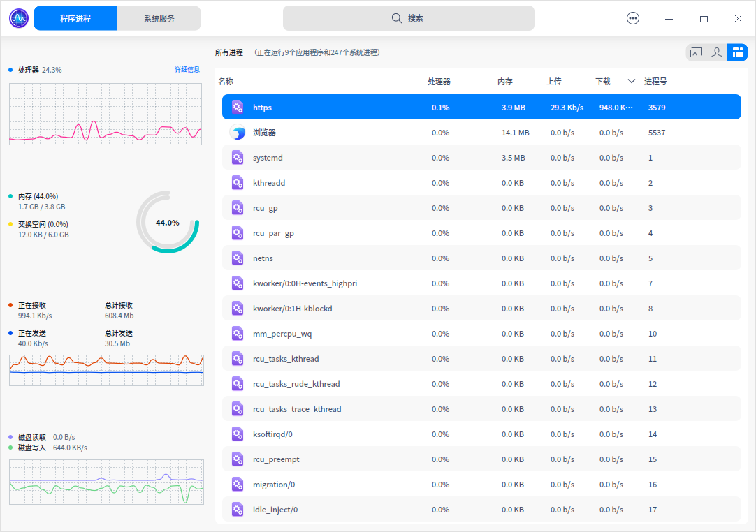The height and width of the screenshot is (532, 756).
Task: Click the ksoftirqd/0 process icon
Action: pyautogui.click(x=238, y=434)
